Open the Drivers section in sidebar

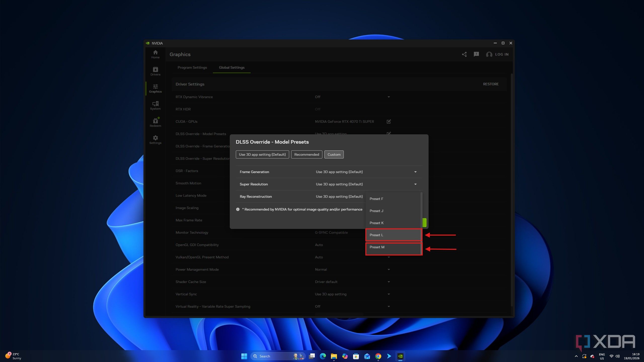(155, 71)
